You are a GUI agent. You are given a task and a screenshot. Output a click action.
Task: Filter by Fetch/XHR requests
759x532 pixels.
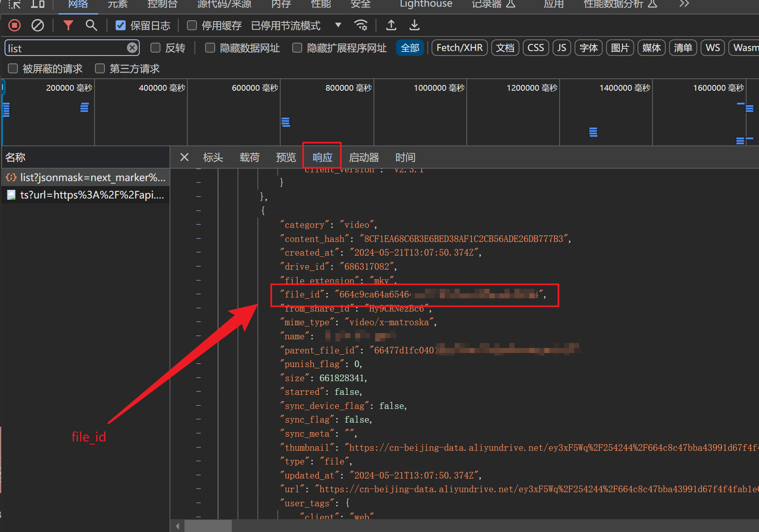(459, 48)
